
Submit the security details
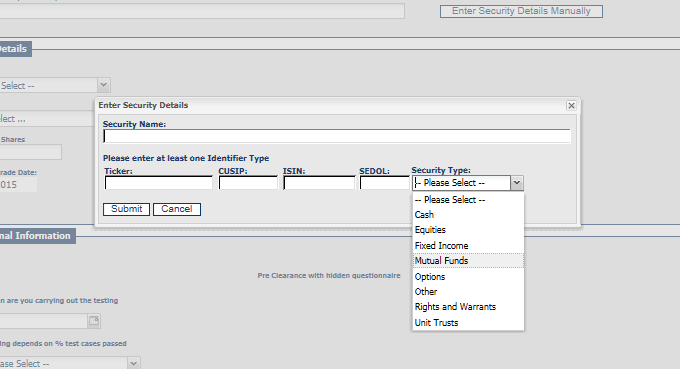(126, 209)
